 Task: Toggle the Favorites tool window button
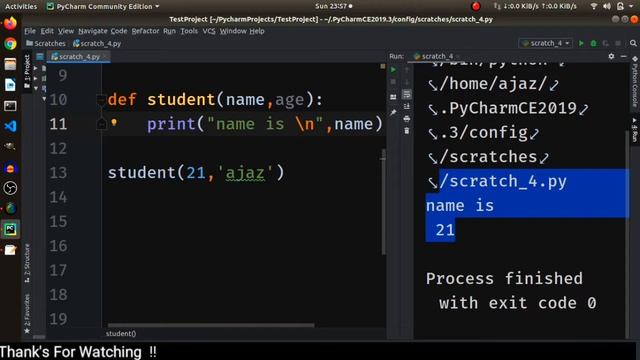(27, 313)
